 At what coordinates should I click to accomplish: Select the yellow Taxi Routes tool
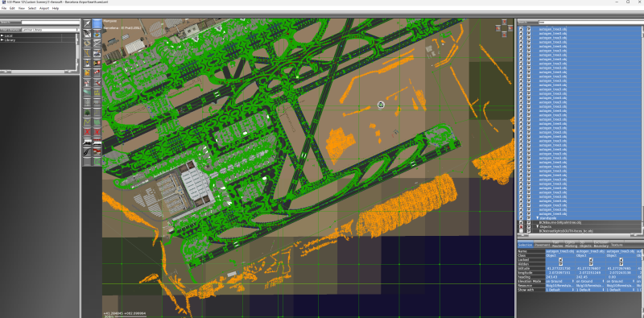[97, 92]
